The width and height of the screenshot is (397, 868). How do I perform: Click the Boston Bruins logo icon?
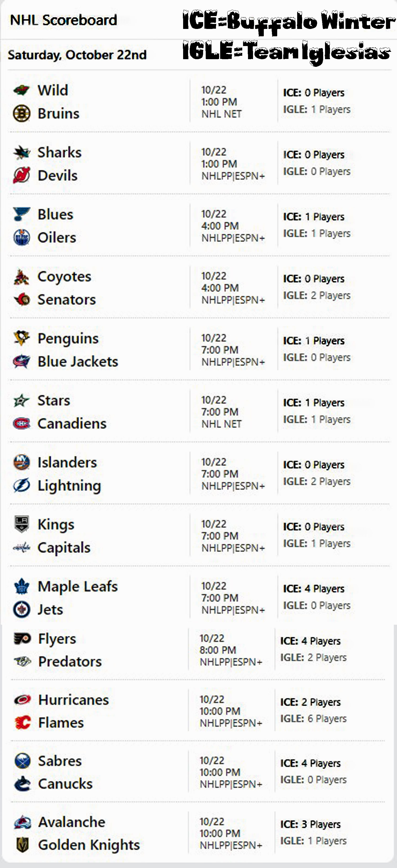pos(21,114)
